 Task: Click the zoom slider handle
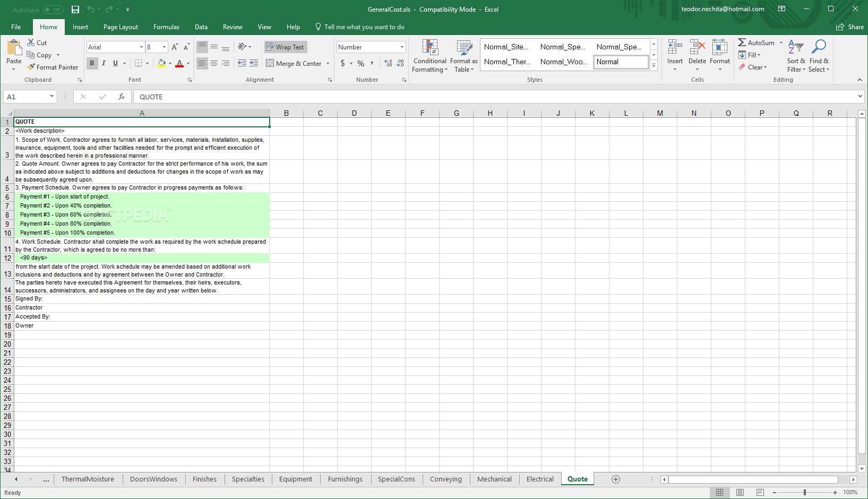click(x=805, y=493)
